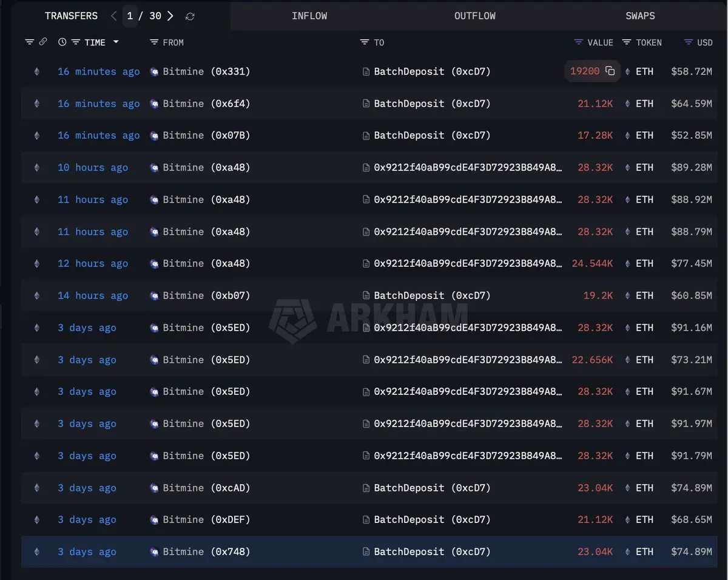
Task: Click the ETH token icon in the $64.59M row
Action: [628, 104]
